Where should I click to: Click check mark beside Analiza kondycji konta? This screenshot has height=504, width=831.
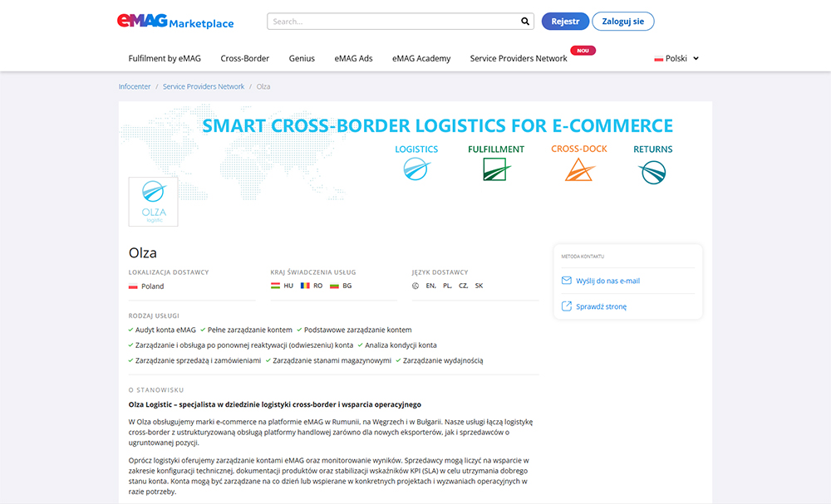(361, 345)
